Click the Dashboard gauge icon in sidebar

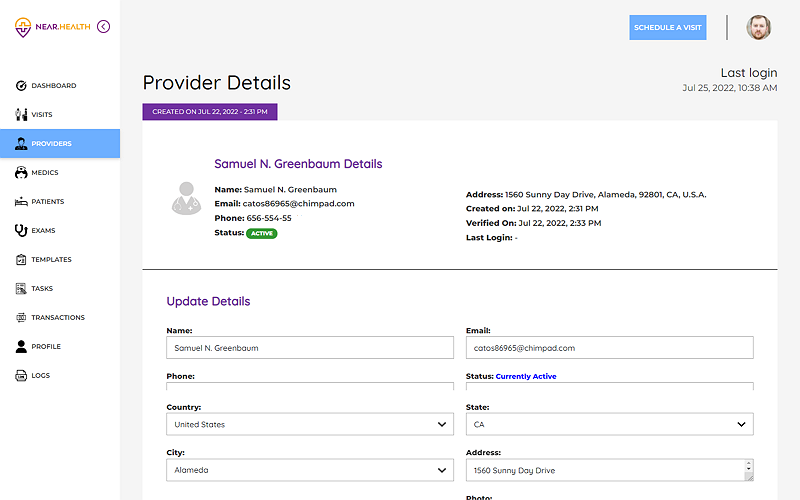21,86
